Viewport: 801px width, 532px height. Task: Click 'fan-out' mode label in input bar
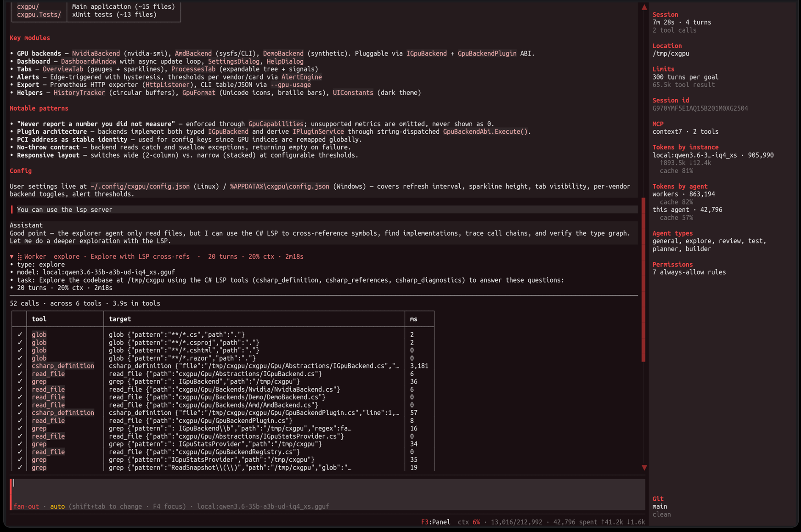pyautogui.click(x=26, y=506)
